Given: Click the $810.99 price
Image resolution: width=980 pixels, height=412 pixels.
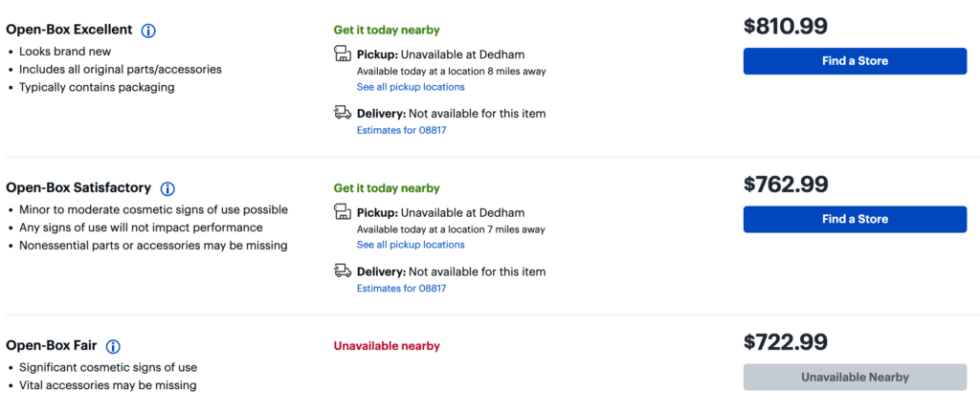Looking at the screenshot, I should tap(786, 27).
